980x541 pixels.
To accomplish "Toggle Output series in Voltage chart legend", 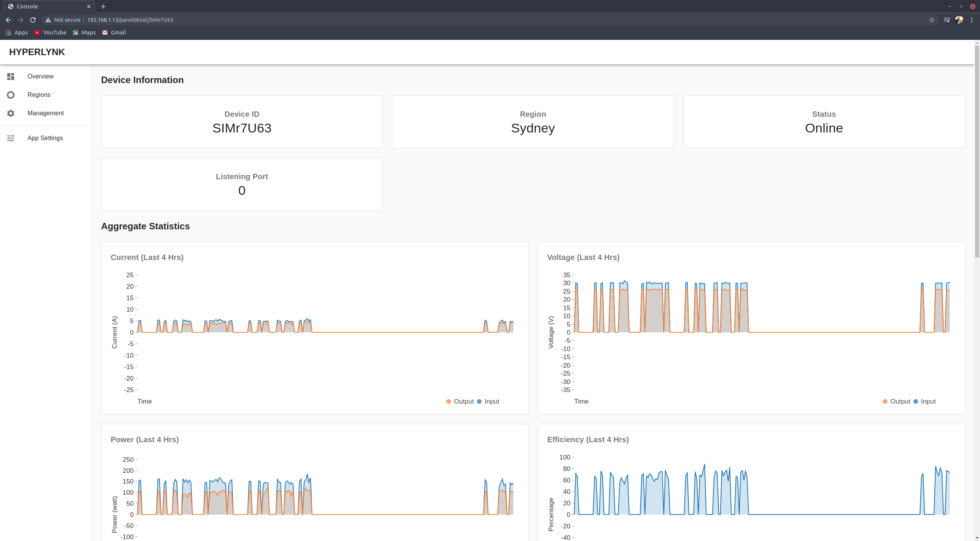I will point(897,401).
